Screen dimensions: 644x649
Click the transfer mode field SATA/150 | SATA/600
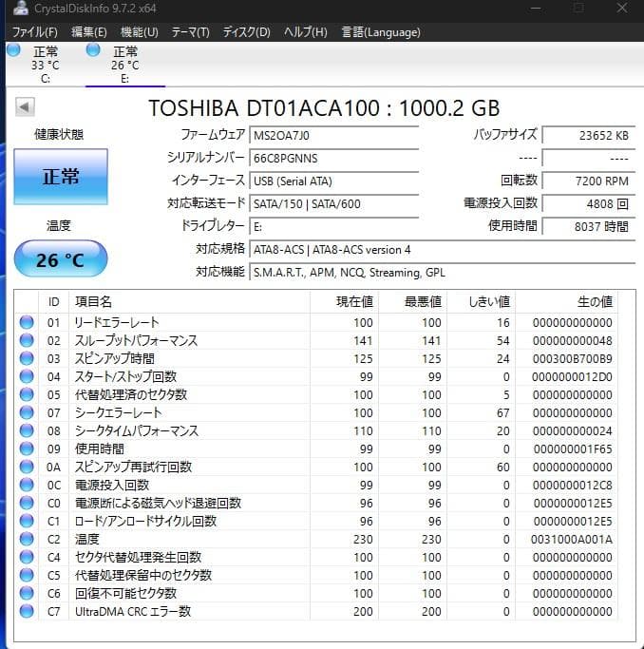click(333, 203)
